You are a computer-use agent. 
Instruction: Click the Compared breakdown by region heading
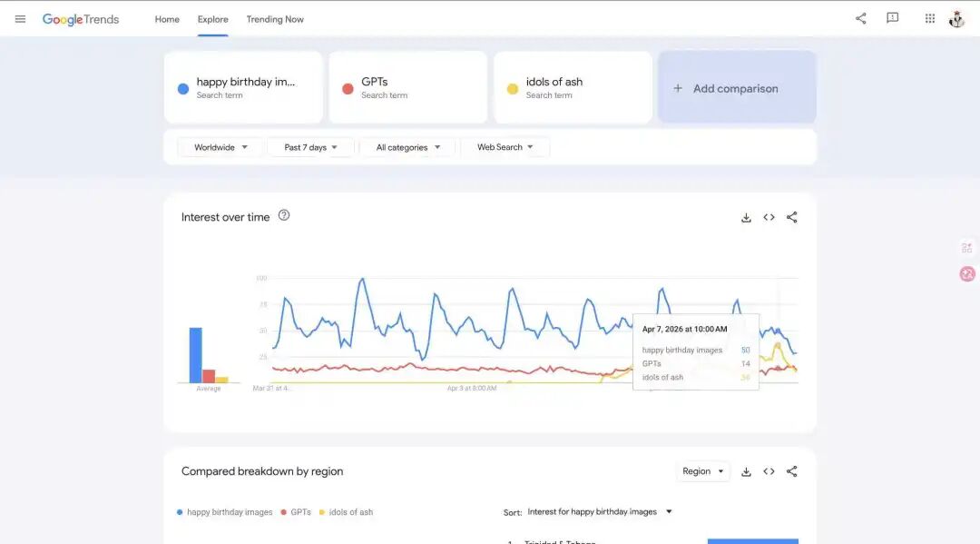[x=262, y=471]
